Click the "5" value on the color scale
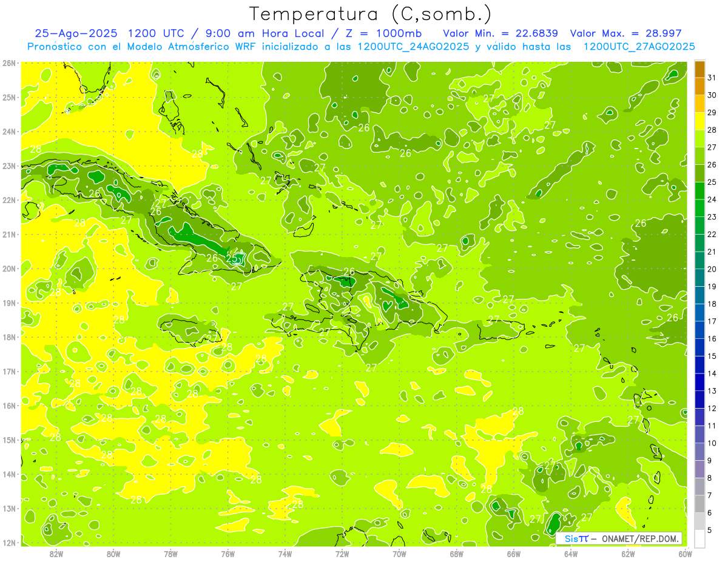 click(x=710, y=530)
